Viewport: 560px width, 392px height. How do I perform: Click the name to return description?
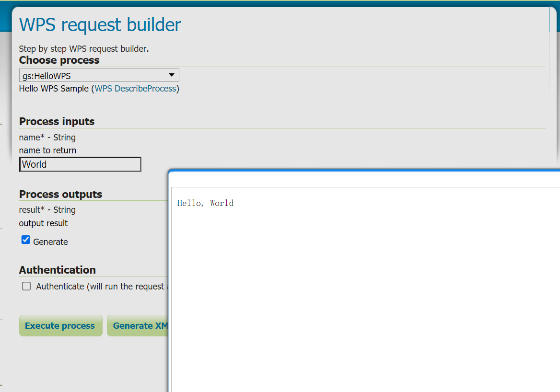point(47,150)
